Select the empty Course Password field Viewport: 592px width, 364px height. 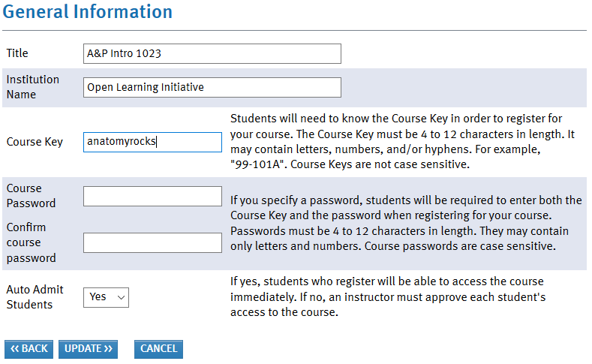(152, 196)
